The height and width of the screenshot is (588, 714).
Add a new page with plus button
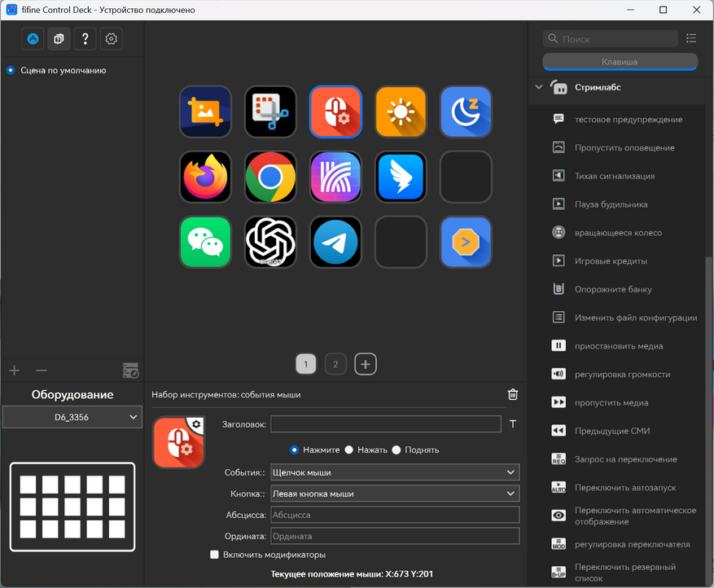click(x=366, y=365)
